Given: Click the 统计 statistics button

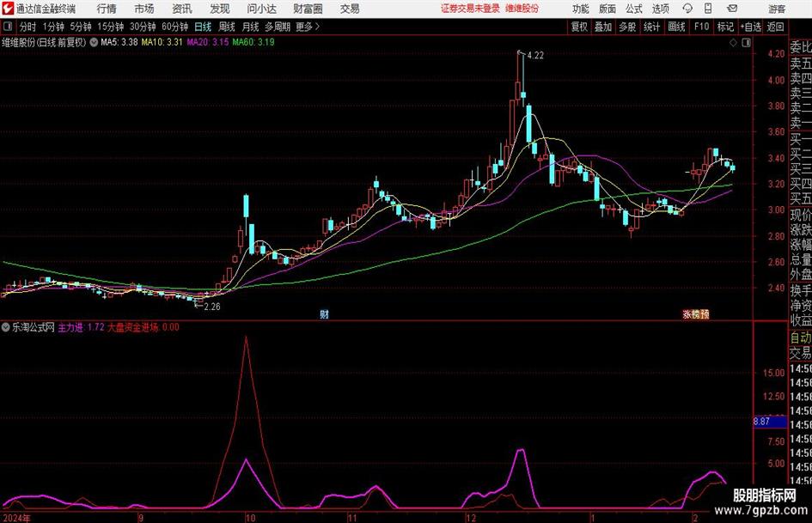Looking at the screenshot, I should [x=651, y=27].
